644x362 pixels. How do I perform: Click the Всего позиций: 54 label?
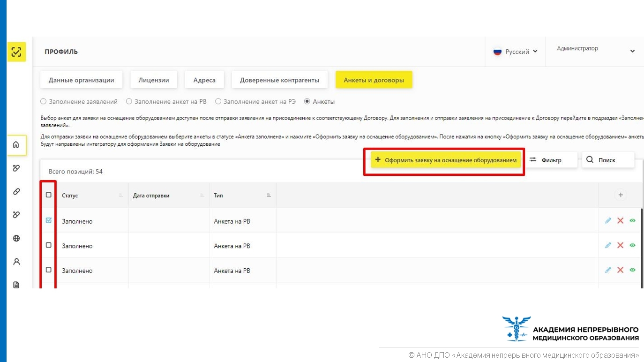click(x=75, y=172)
